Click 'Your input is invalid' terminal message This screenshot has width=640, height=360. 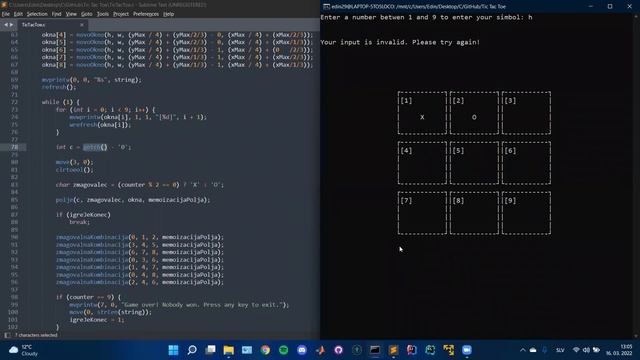point(400,42)
